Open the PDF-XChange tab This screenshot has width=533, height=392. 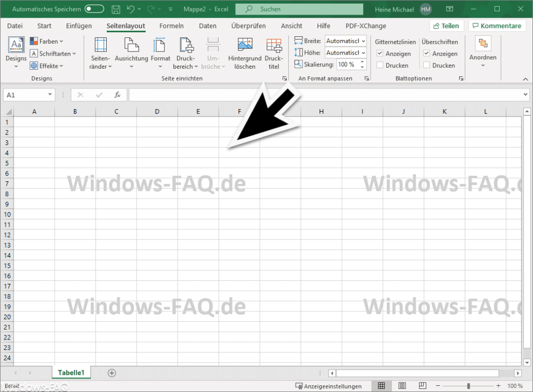(x=366, y=26)
